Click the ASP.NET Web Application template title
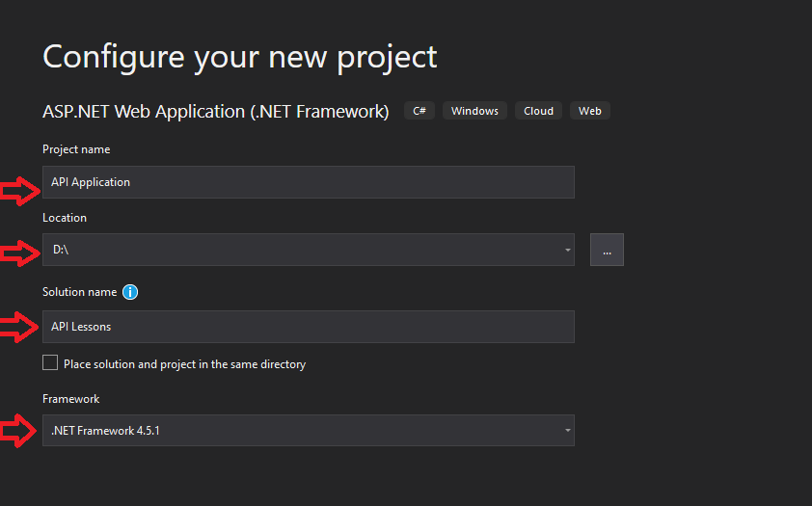 pyautogui.click(x=215, y=112)
